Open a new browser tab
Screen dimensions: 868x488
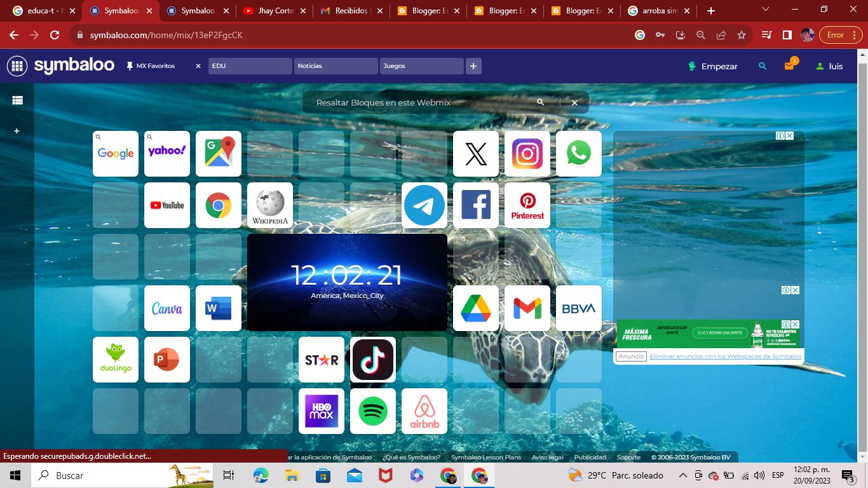pos(711,11)
